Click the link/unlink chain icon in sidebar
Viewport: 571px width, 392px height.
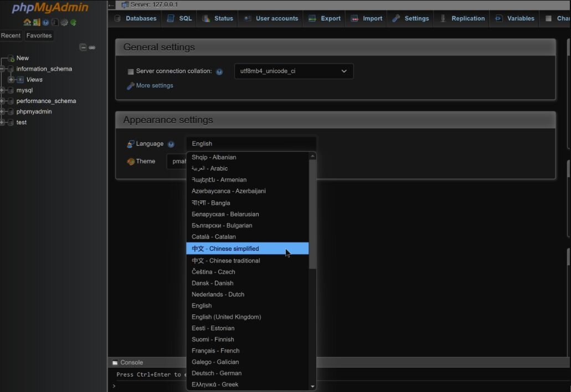(92, 48)
